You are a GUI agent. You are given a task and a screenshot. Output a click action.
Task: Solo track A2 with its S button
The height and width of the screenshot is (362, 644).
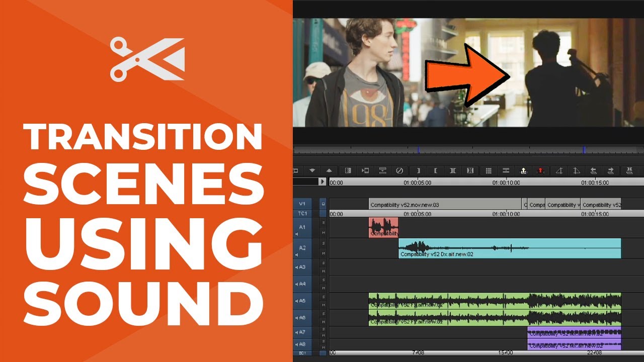click(x=324, y=243)
